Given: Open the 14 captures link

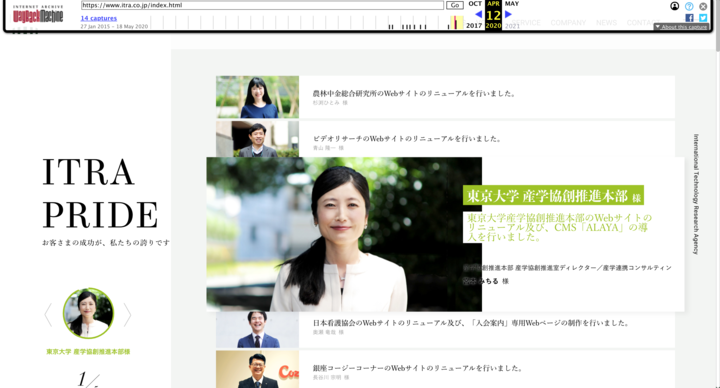Looking at the screenshot, I should click(99, 18).
